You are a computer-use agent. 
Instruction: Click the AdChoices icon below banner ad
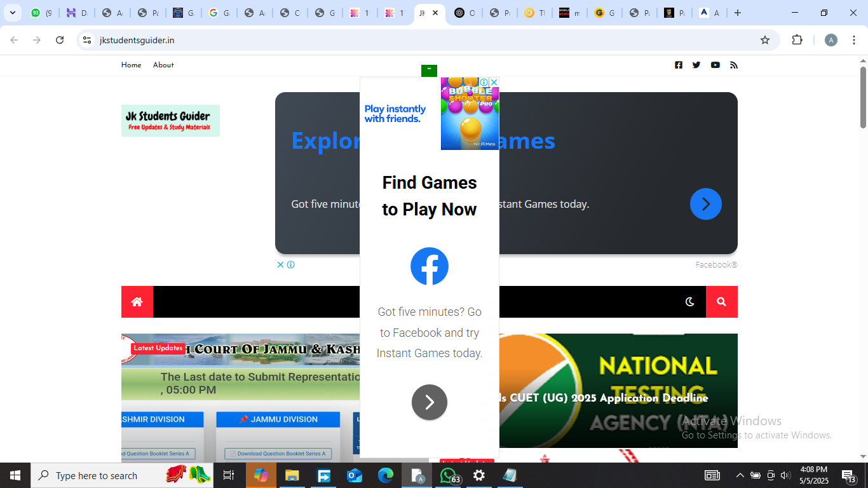pos(290,264)
